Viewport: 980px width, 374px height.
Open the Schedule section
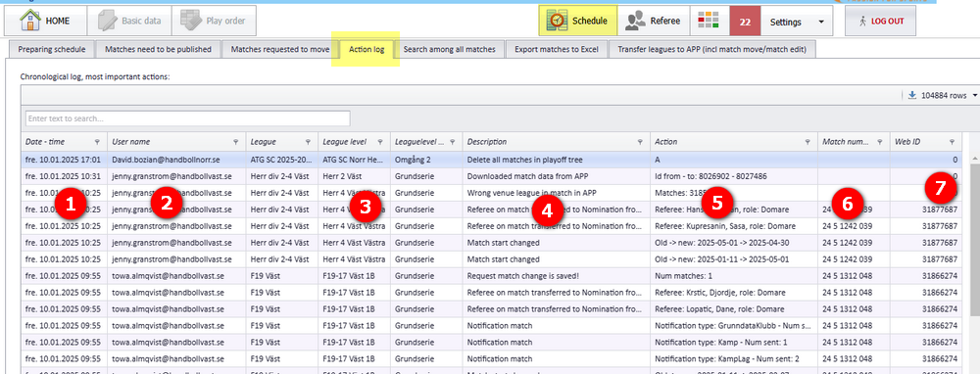click(578, 21)
